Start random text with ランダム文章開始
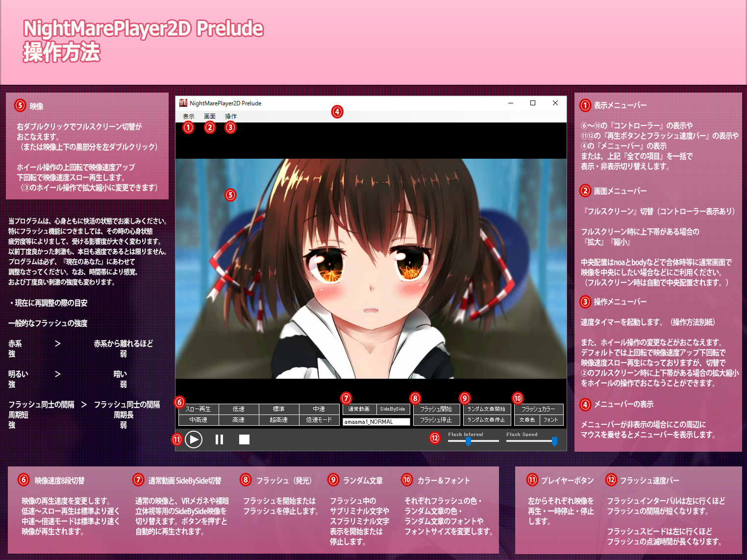 point(487,409)
